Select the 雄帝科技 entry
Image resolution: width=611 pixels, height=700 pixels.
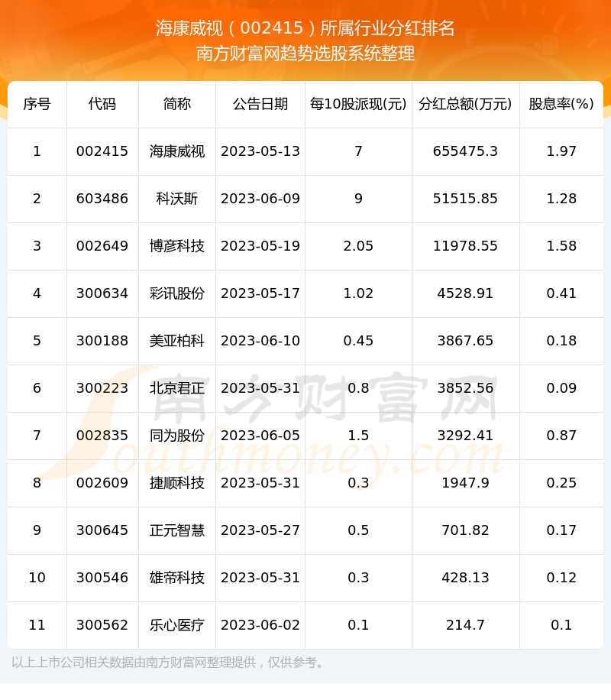pyautogui.click(x=176, y=578)
